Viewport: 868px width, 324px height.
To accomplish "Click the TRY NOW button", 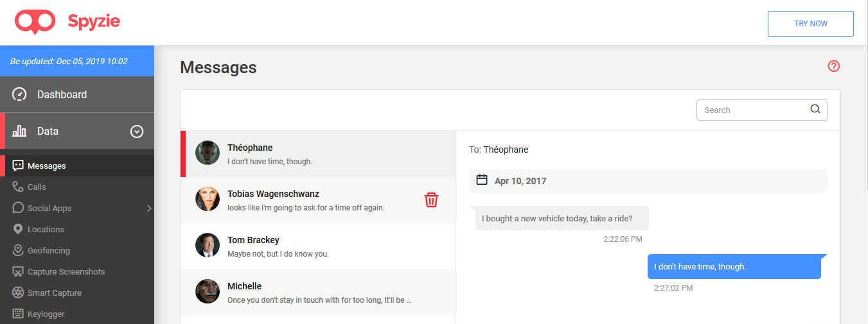I will (810, 24).
